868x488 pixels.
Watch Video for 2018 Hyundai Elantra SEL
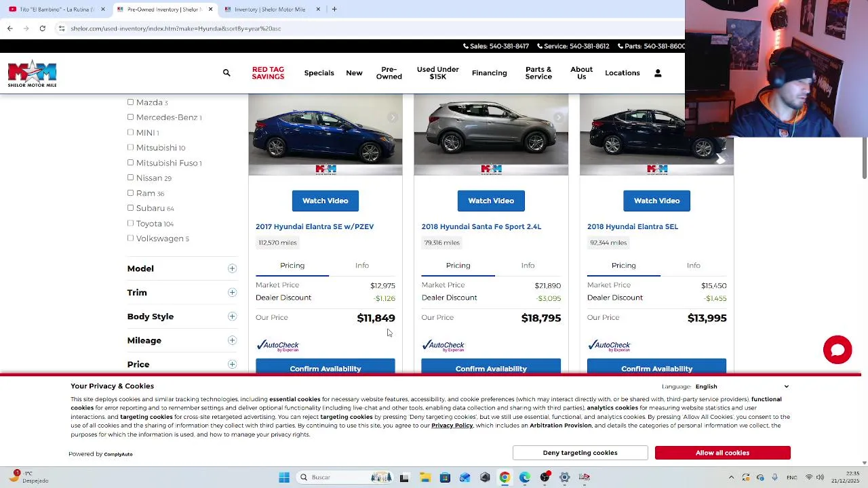[x=656, y=201]
